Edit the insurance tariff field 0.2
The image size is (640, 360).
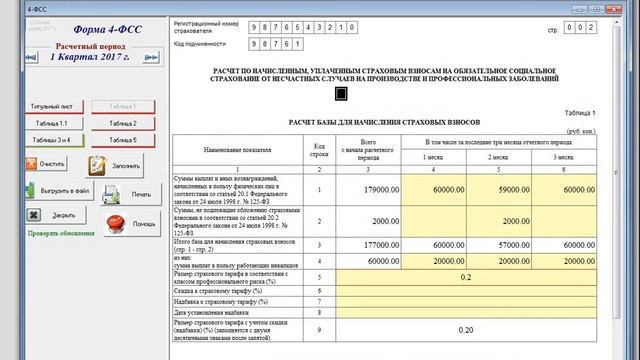coord(466,278)
